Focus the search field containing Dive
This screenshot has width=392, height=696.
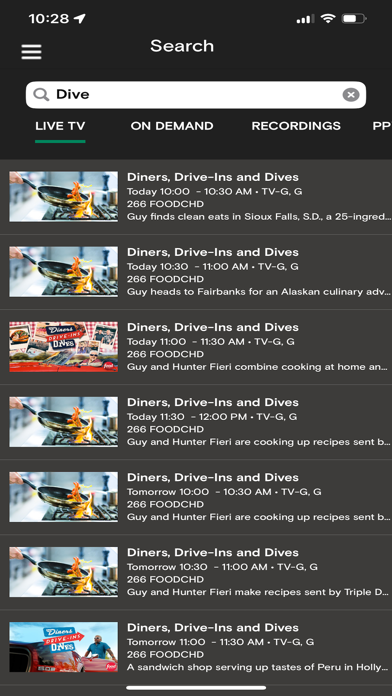(x=196, y=95)
